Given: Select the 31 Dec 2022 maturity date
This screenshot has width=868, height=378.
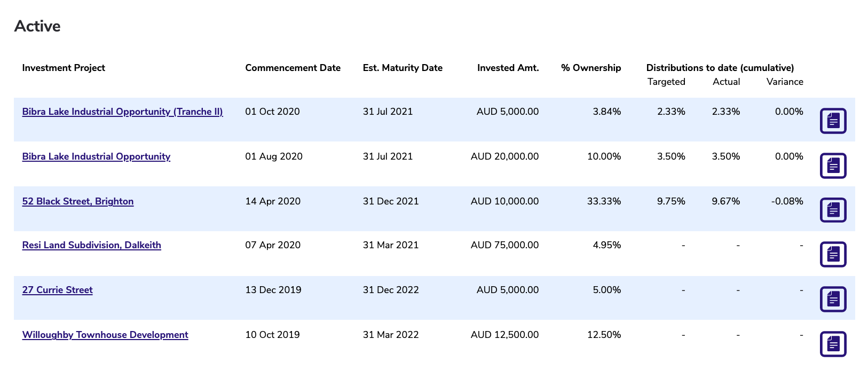Looking at the screenshot, I should (x=391, y=290).
